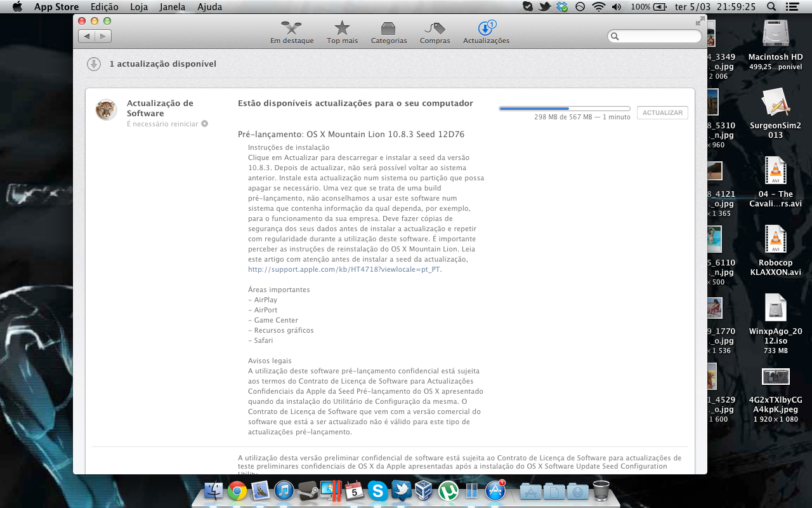This screenshot has width=812, height=508.
Task: Click the Twitter menu bar icon
Action: click(x=544, y=7)
